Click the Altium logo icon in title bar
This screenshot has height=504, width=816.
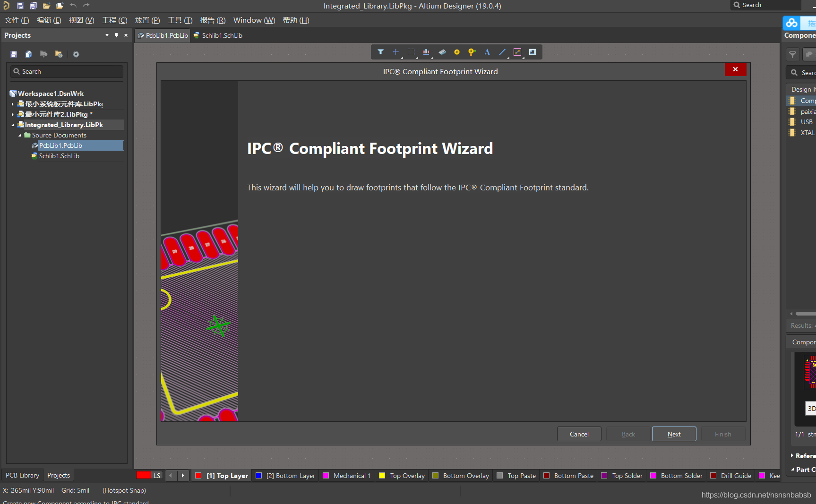(x=6, y=6)
